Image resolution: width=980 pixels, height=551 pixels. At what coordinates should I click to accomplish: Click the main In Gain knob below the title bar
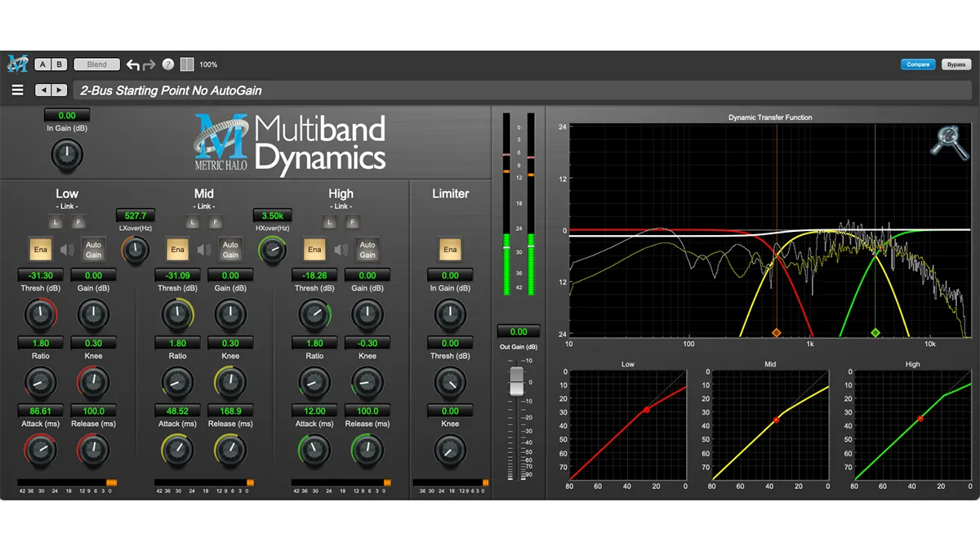click(x=67, y=153)
